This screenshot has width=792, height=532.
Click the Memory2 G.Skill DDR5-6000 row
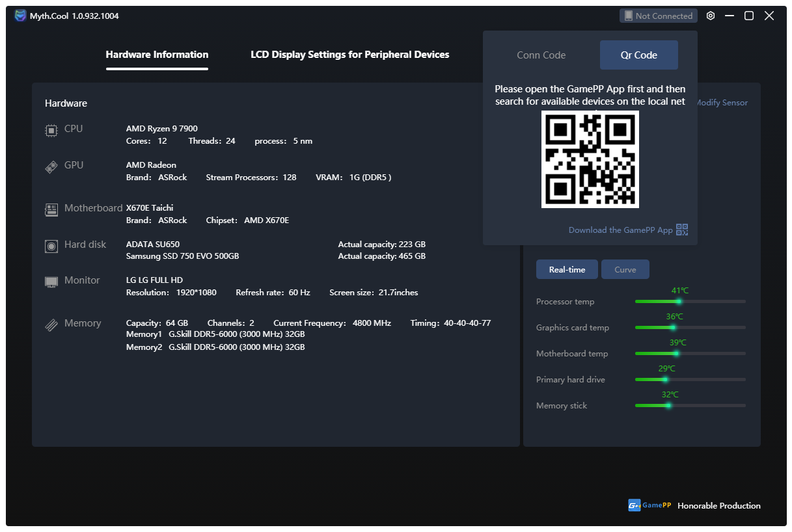click(215, 347)
